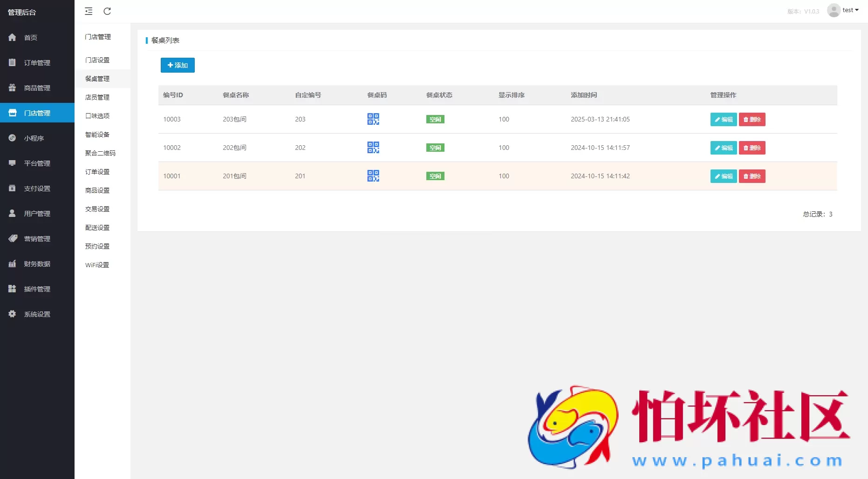Open 商品管理 in the main sidebar
The height and width of the screenshot is (479, 868).
point(37,88)
